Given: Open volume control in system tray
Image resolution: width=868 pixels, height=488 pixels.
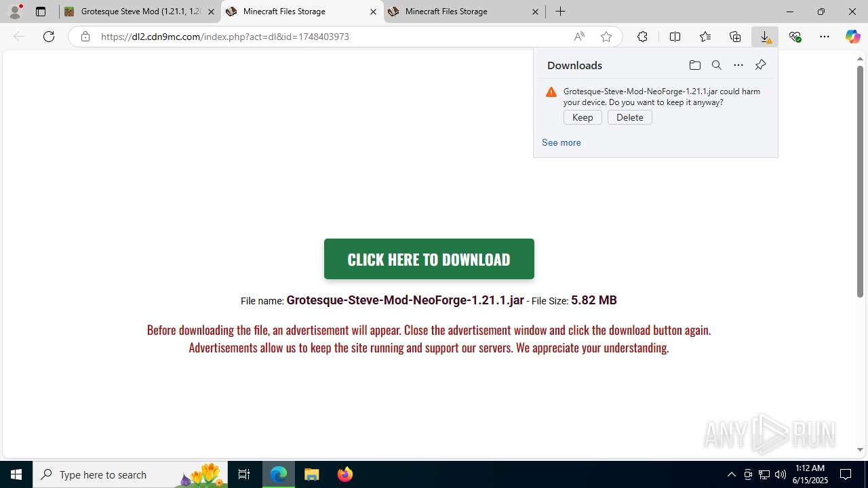Looking at the screenshot, I should tap(781, 474).
